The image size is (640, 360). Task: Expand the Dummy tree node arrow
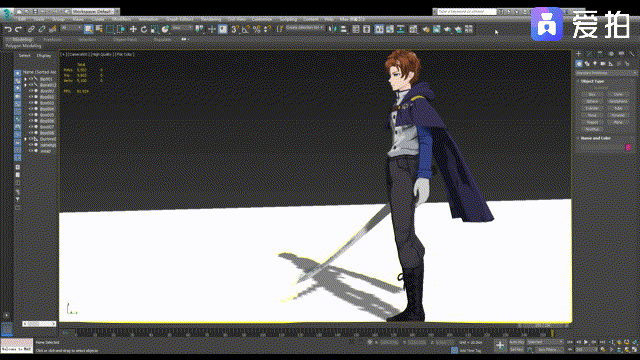25,139
